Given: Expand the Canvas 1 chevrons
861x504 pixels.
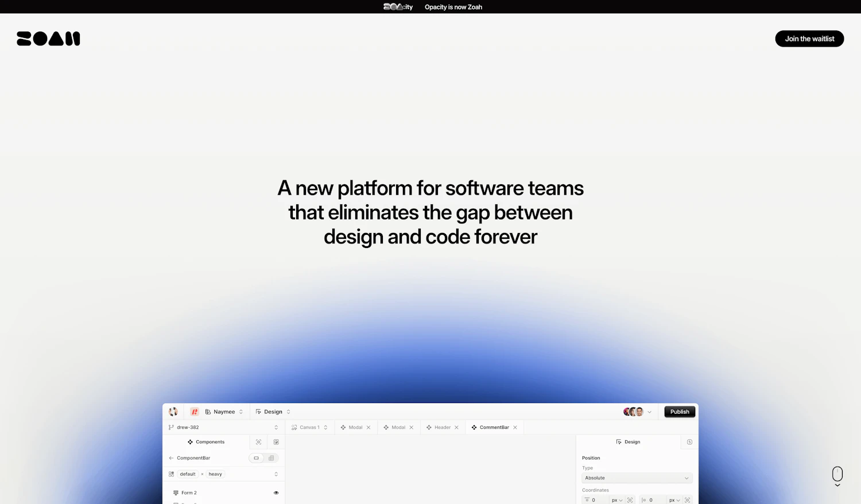Looking at the screenshot, I should (x=325, y=427).
